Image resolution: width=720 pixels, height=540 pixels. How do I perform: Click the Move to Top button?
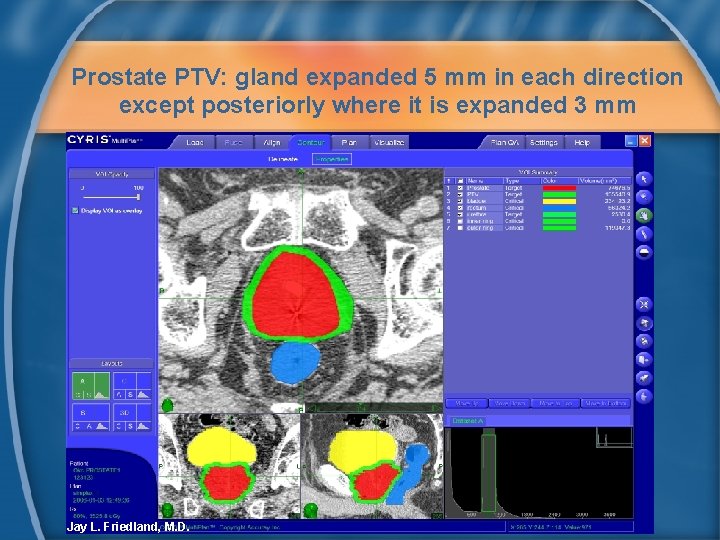point(556,403)
